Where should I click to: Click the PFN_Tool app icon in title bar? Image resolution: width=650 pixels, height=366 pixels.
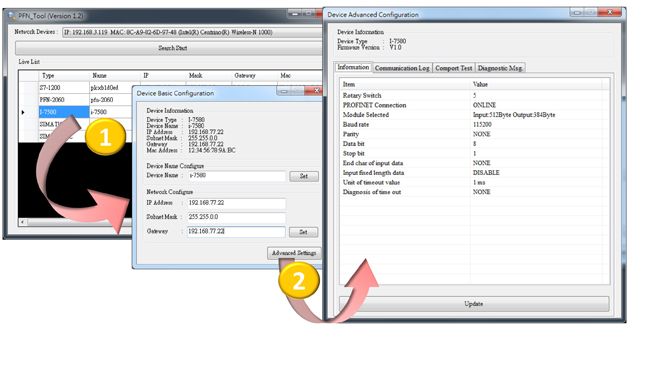[12, 16]
